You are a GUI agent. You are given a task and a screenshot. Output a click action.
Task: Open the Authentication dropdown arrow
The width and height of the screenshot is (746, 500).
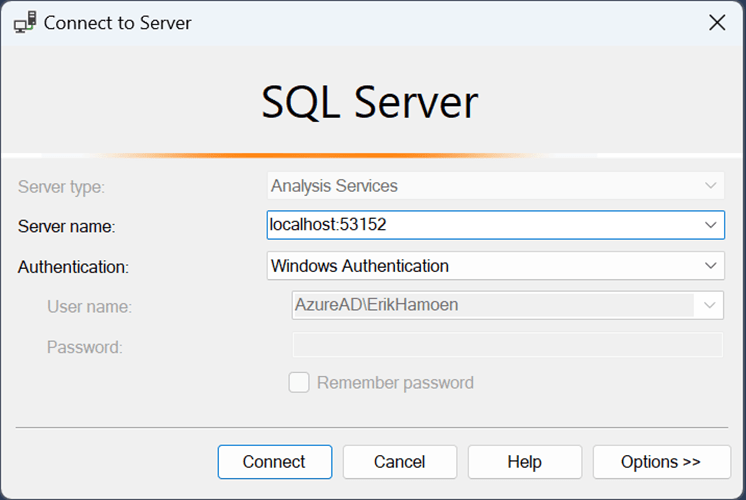(711, 266)
